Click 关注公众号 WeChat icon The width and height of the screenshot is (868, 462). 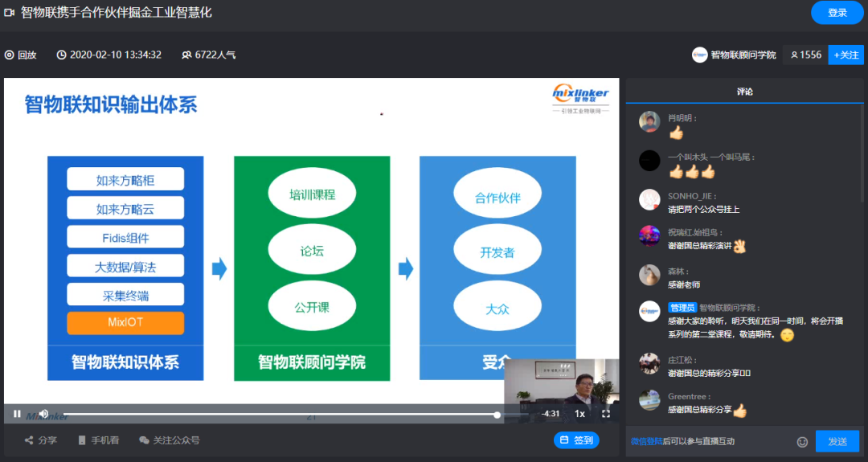coord(144,440)
